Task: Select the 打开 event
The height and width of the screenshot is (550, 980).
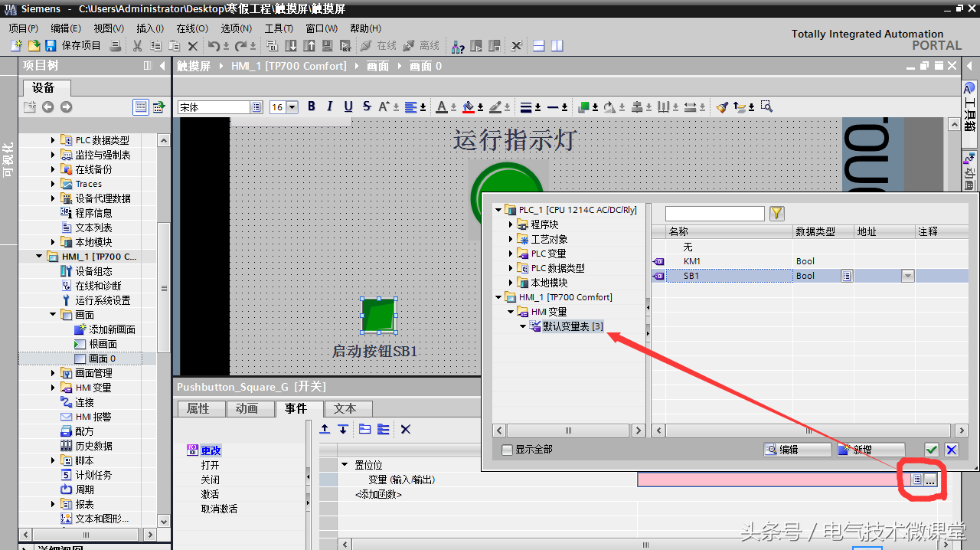Action: (x=210, y=465)
